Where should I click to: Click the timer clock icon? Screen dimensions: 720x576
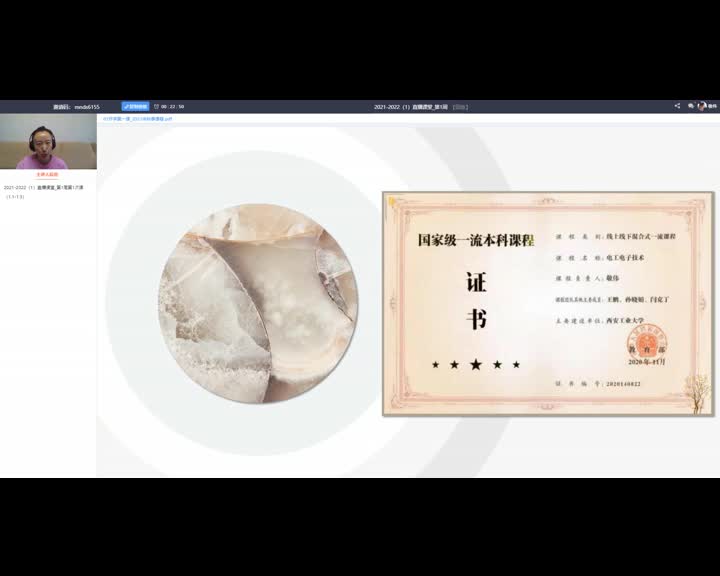[156, 107]
